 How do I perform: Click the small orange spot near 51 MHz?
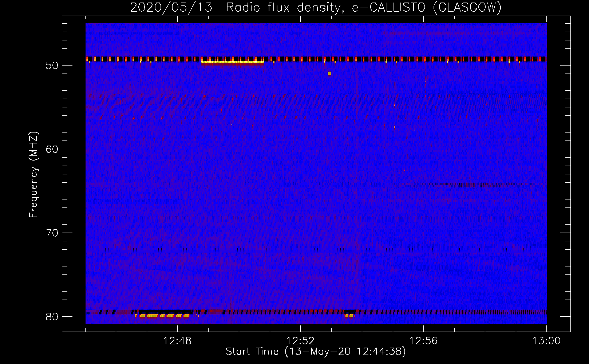(329, 74)
